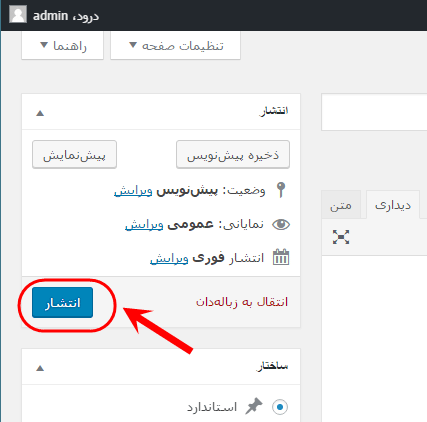The width and height of the screenshot is (427, 422).
Task: Click the status key icon
Action: point(281,190)
